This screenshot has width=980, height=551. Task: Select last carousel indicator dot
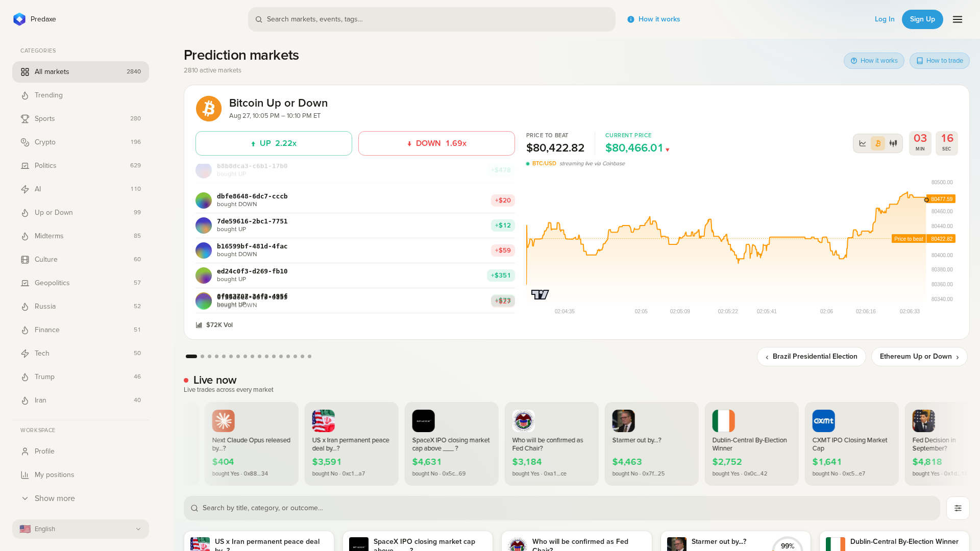pos(310,357)
